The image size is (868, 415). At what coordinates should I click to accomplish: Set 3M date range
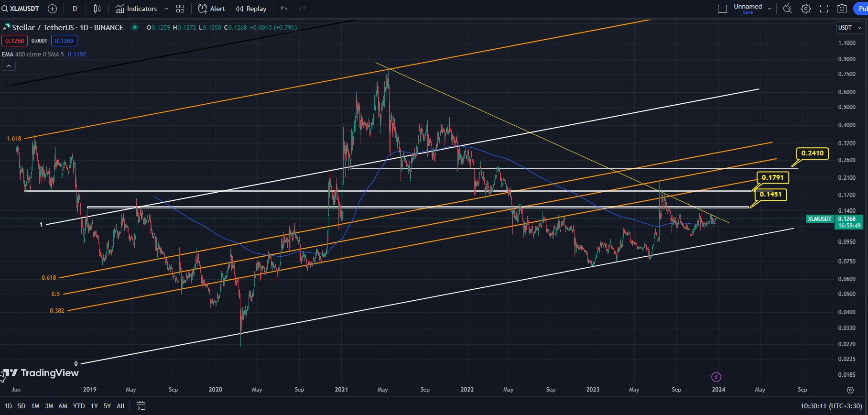click(49, 406)
